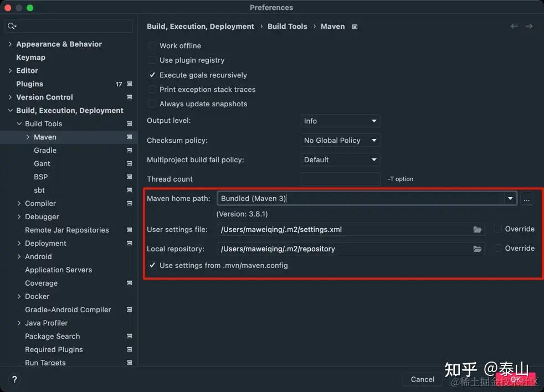The width and height of the screenshot is (544, 392).
Task: Click the settings icon beside Version Control
Action: (129, 97)
